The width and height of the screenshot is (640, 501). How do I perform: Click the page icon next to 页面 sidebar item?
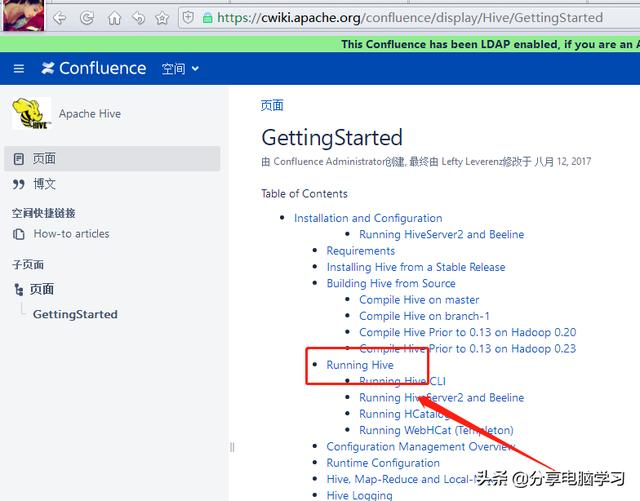pos(19,159)
